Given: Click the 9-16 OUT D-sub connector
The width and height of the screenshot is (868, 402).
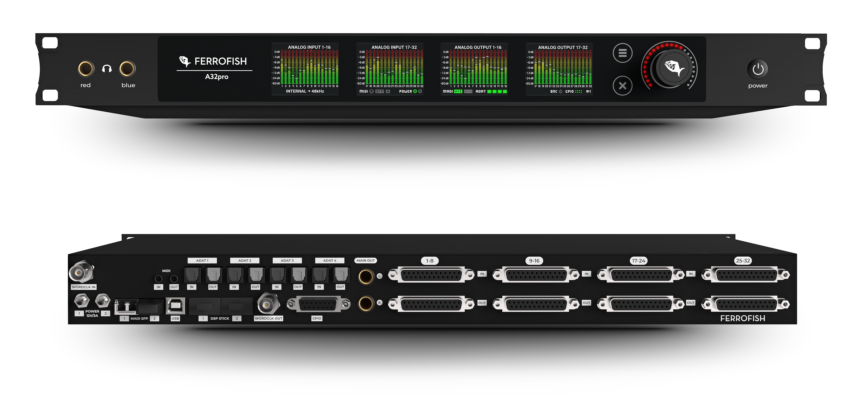Looking at the screenshot, I should (x=536, y=304).
